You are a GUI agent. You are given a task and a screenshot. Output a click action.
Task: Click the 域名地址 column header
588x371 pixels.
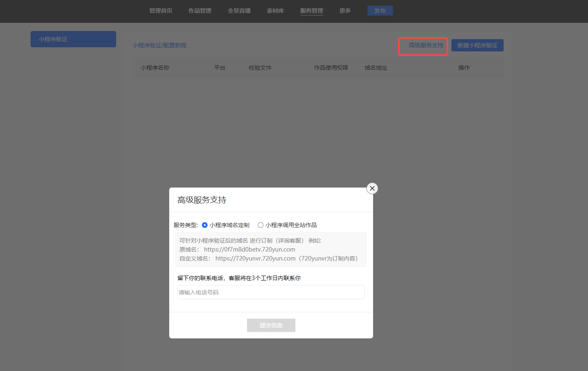tap(376, 68)
